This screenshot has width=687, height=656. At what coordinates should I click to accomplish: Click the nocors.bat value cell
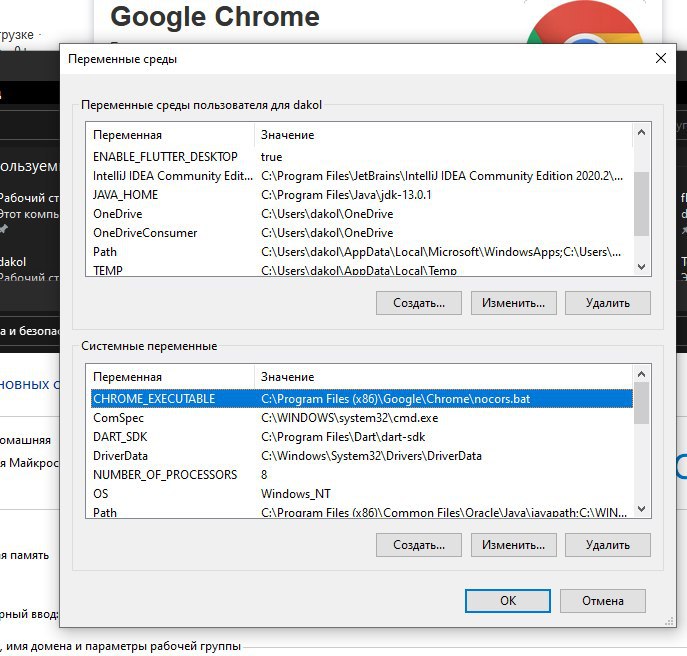(x=395, y=399)
